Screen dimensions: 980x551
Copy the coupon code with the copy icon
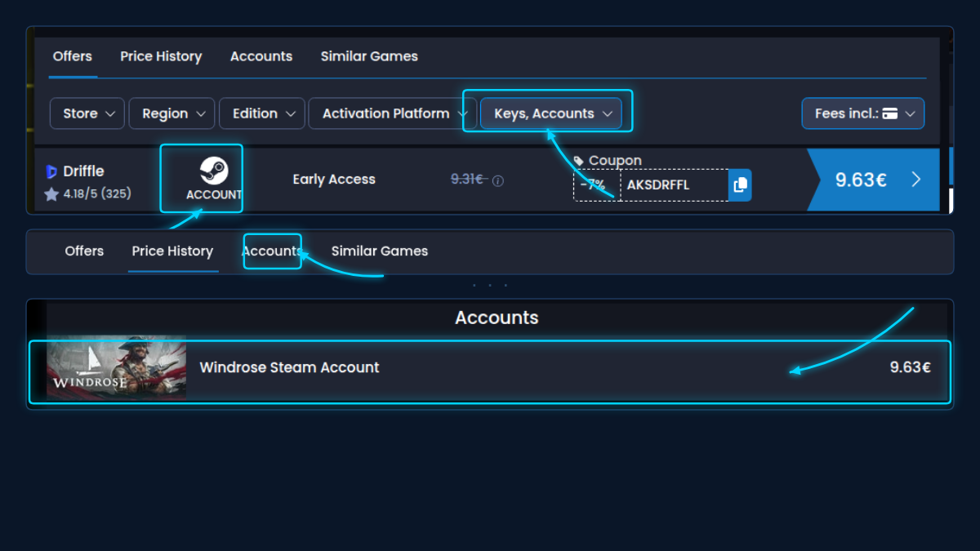pos(740,185)
